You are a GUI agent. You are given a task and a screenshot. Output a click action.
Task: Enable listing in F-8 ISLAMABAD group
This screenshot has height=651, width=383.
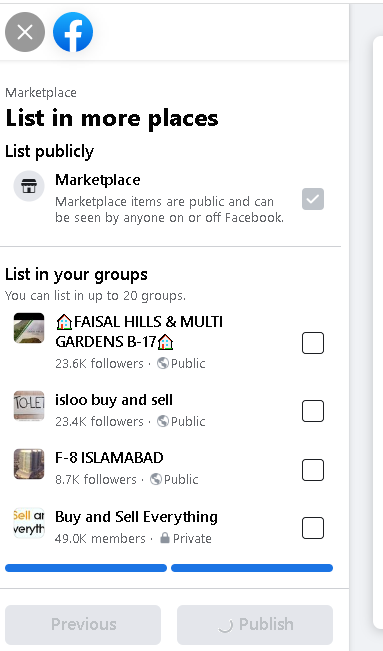(313, 470)
